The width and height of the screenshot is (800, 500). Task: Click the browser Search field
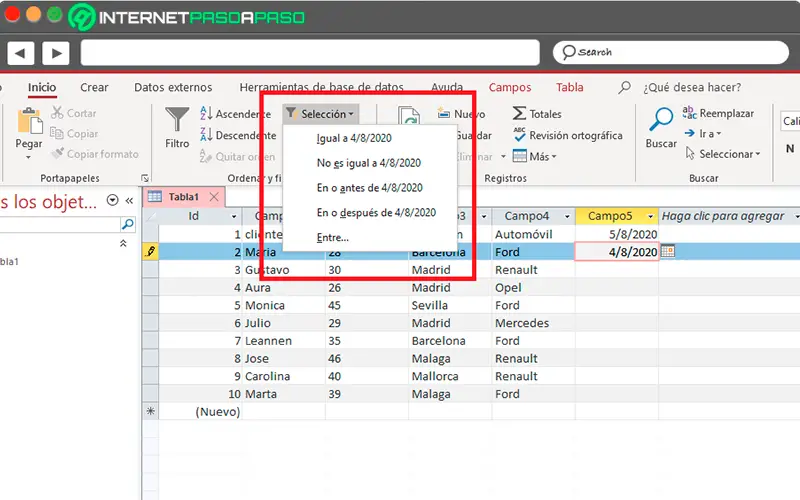[671, 52]
